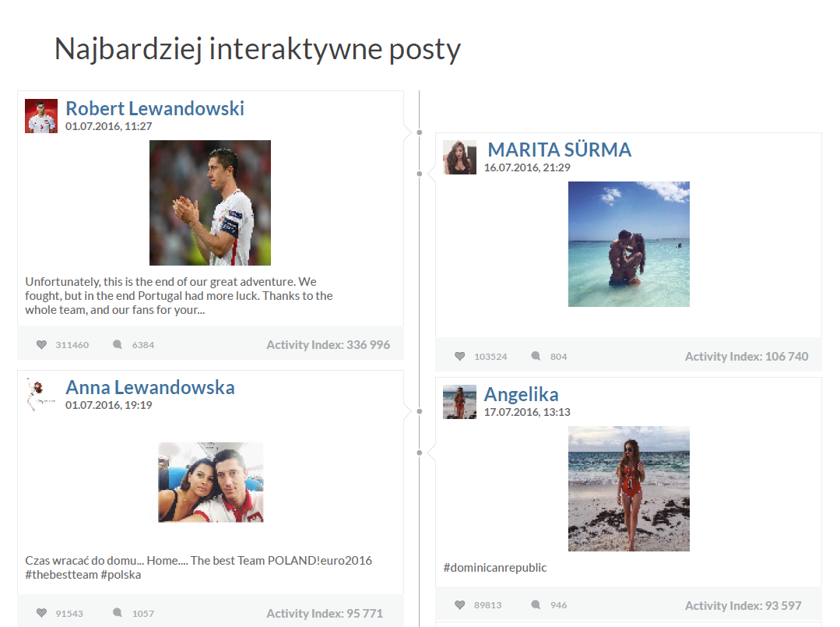Open the MARITA SÜRMA profile link
This screenshot has width=840, height=627.
[559, 150]
